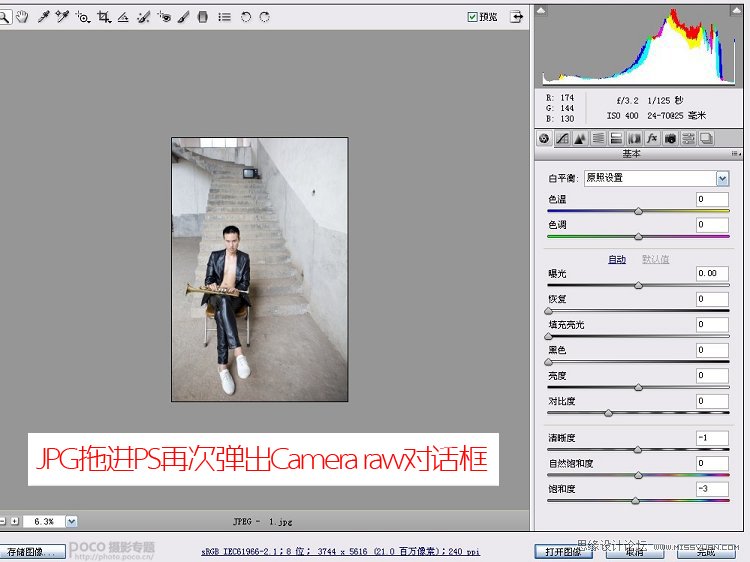Click the 黑色 blacks slider handle

(x=549, y=362)
